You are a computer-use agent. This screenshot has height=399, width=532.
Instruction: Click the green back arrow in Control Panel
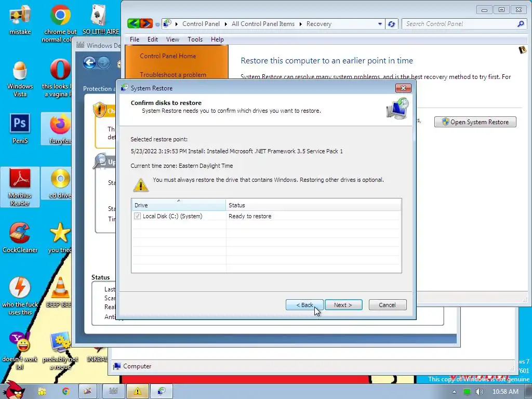[x=134, y=23]
